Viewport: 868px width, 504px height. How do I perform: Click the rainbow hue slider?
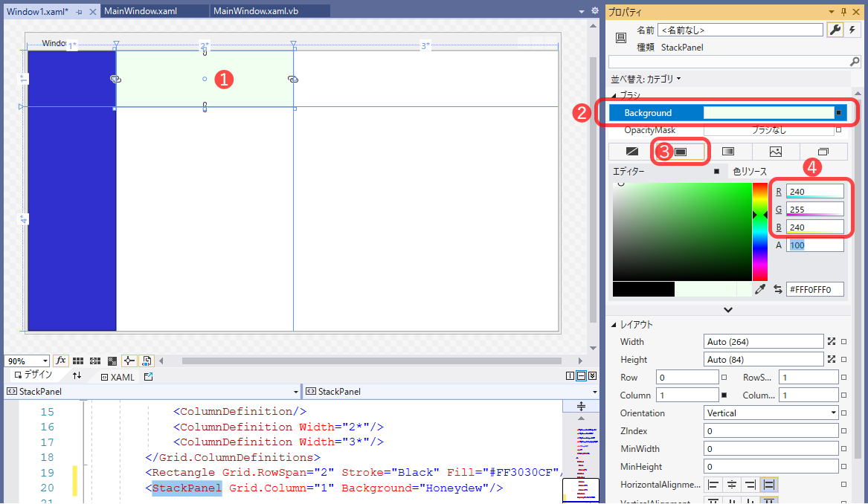pyautogui.click(x=760, y=231)
